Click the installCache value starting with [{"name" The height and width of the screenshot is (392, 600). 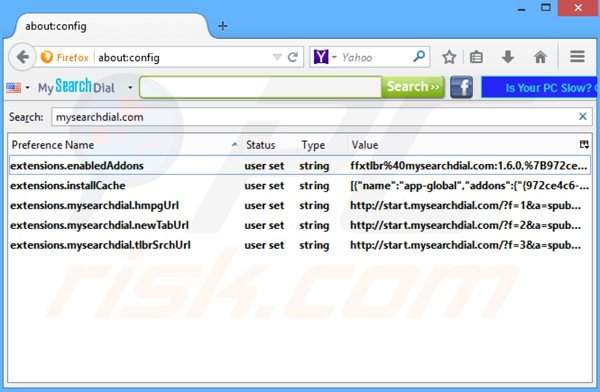click(470, 186)
